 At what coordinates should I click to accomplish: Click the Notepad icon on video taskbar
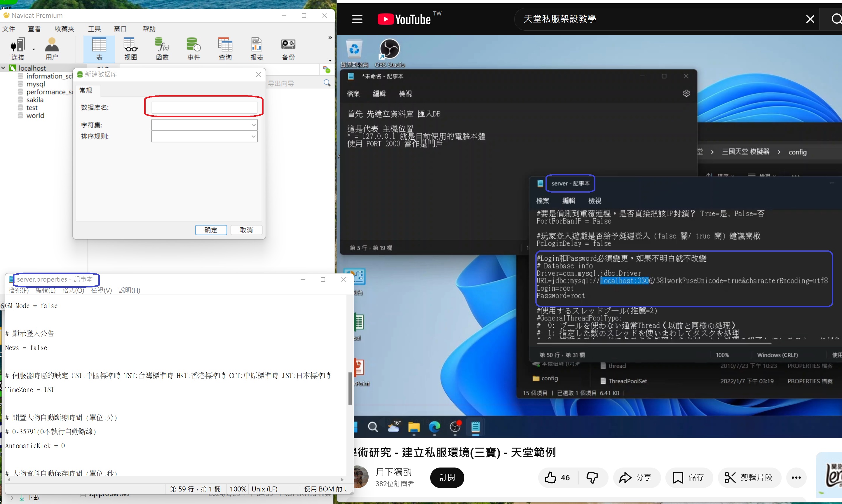pos(475,427)
